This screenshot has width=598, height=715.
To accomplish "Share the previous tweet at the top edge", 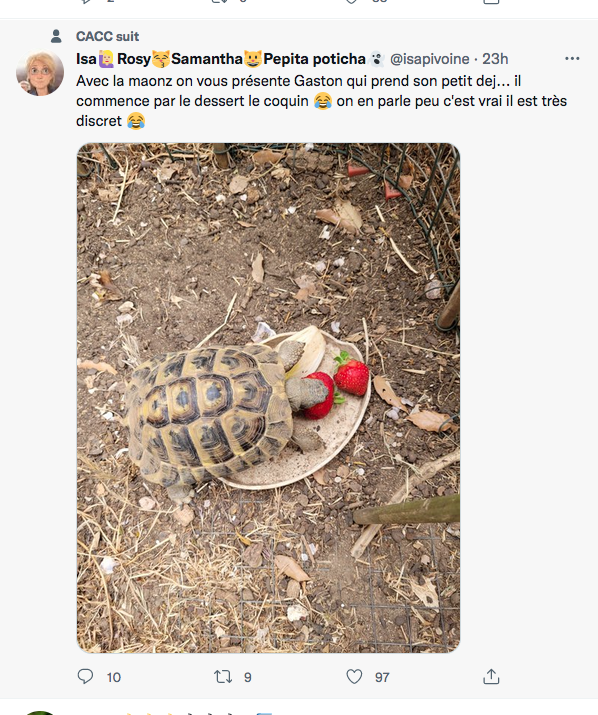I will pos(491,2).
